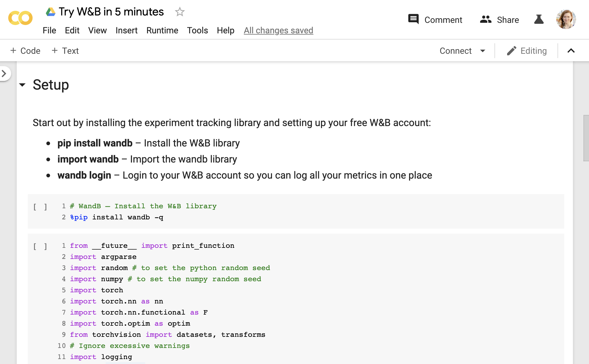Screen dimensions: 589x364
Task: Click the vertical scrollbar thumb
Action: pos(586,138)
